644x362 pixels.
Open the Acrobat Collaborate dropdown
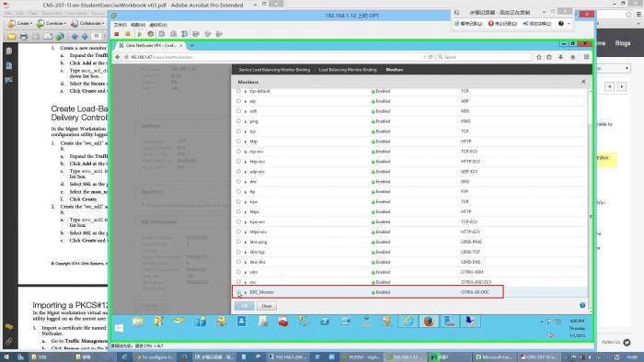pos(87,24)
